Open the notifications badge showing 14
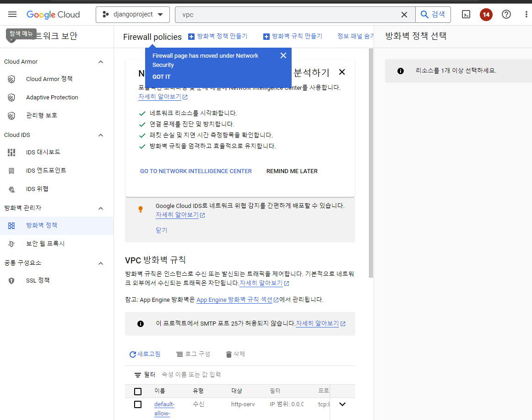Screen dimensions: 532x420 click(486, 15)
